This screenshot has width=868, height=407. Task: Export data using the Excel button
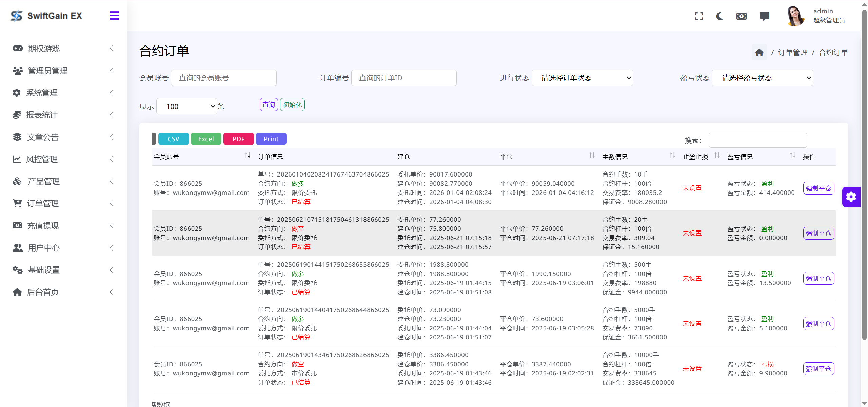[206, 139]
